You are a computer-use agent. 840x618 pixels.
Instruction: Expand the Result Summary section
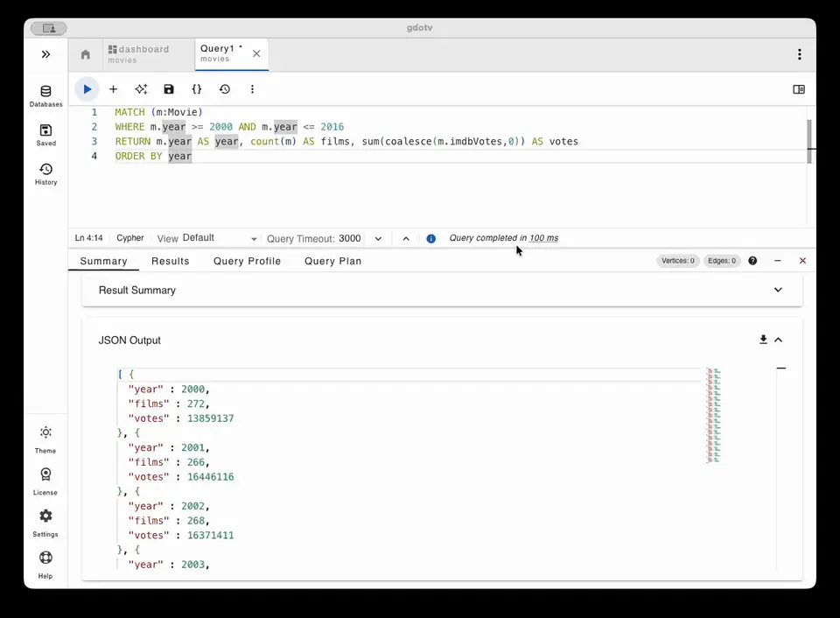point(778,290)
